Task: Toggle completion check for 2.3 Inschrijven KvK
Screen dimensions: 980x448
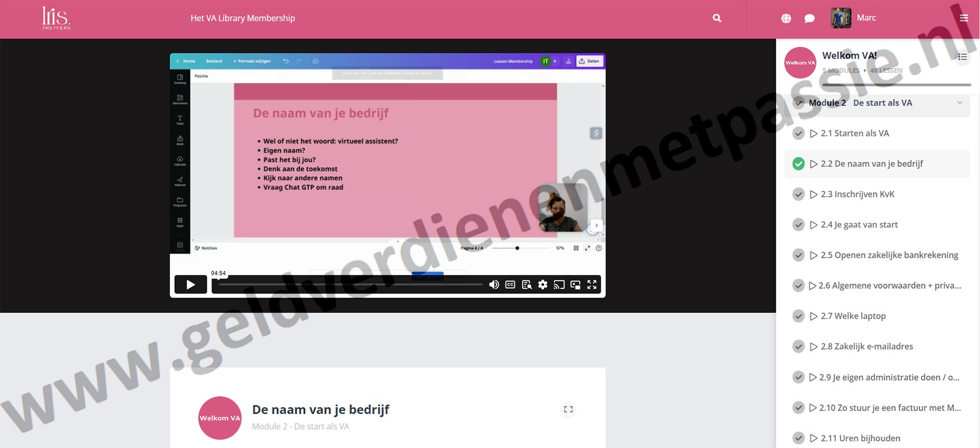Action: (799, 194)
